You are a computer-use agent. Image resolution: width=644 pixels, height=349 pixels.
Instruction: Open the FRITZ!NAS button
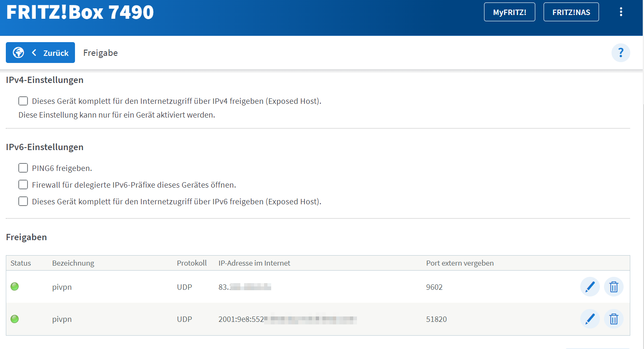[x=571, y=12]
